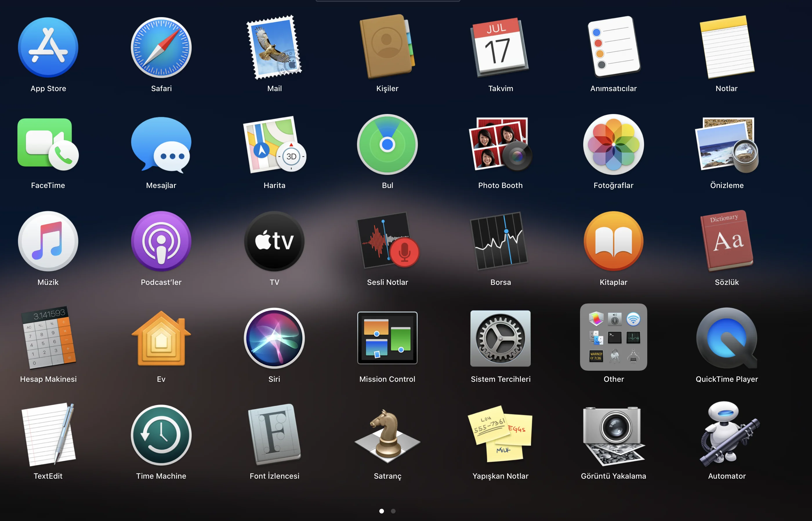This screenshot has height=521, width=812.
Task: Open the App Store icon
Action: [48, 48]
